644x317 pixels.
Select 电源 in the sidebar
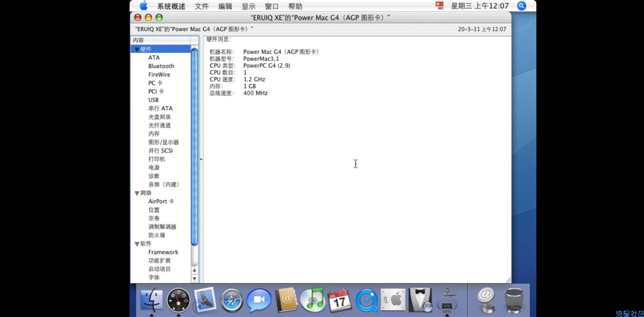tap(154, 167)
